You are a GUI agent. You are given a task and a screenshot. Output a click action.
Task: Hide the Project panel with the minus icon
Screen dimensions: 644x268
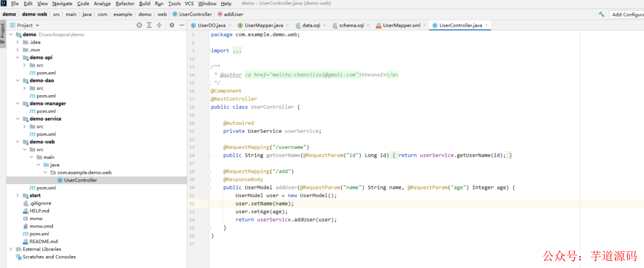pyautogui.click(x=181, y=26)
